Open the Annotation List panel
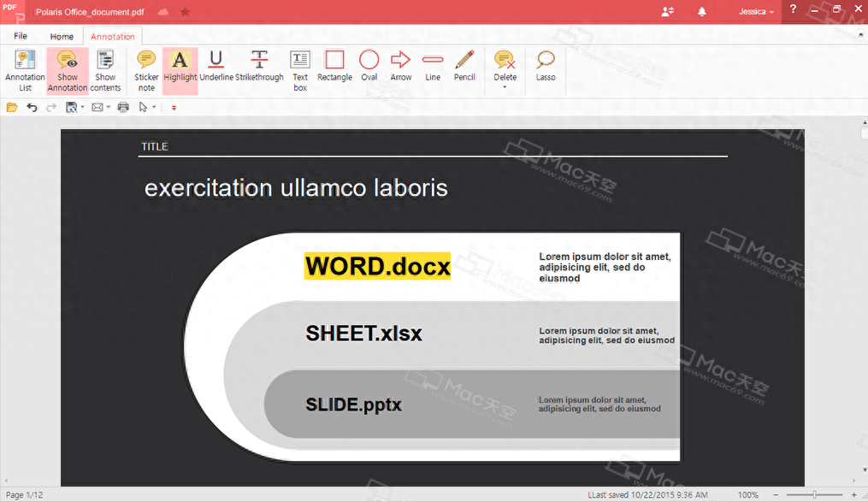The image size is (868, 502). pos(25,69)
